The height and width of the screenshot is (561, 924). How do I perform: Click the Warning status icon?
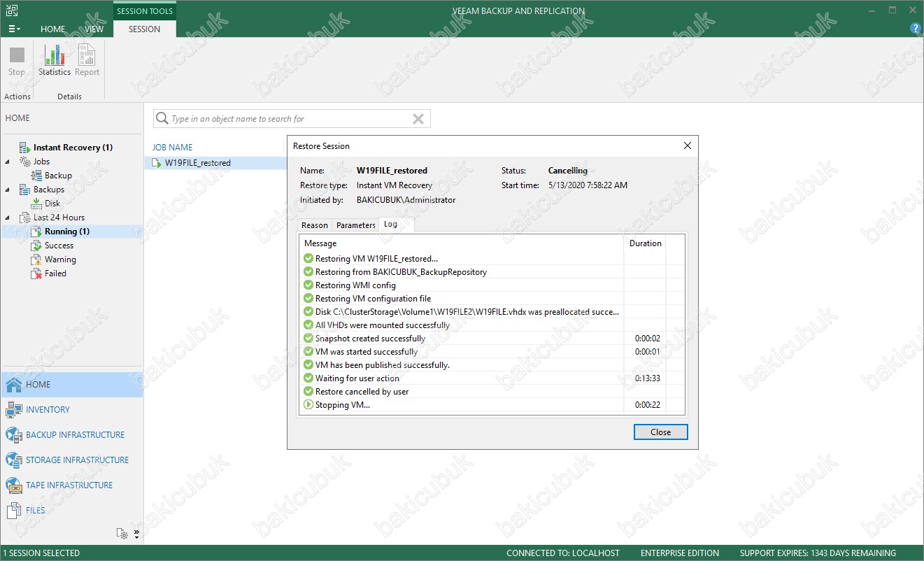click(36, 260)
